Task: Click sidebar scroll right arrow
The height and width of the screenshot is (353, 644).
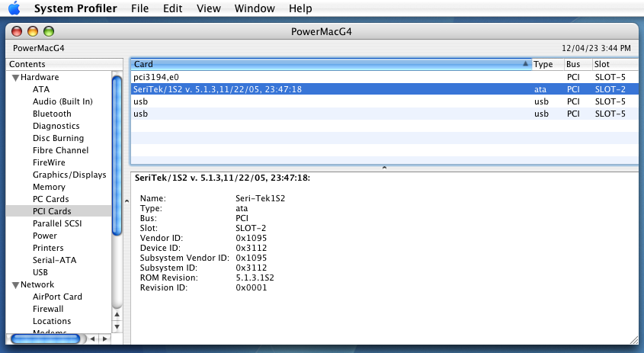Action: [105, 339]
